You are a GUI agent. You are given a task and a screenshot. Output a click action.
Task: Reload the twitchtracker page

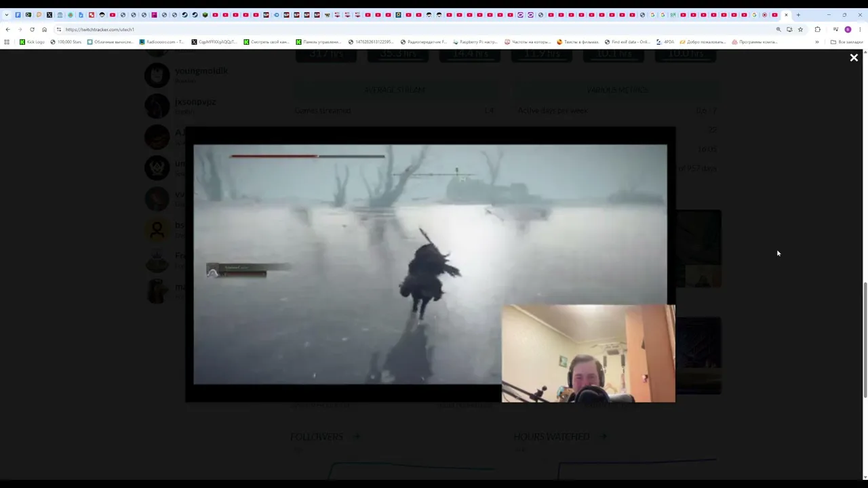32,29
